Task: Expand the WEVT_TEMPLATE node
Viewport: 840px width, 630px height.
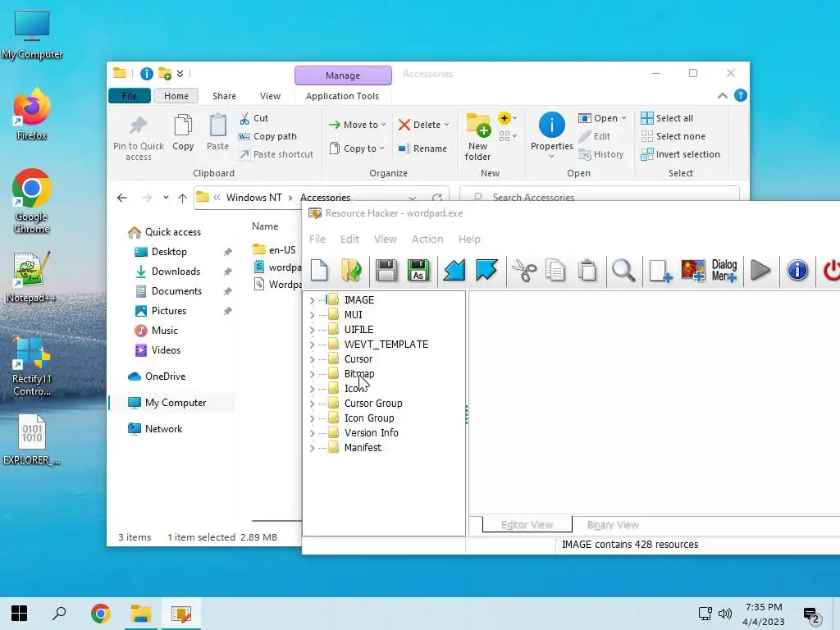Action: (313, 345)
